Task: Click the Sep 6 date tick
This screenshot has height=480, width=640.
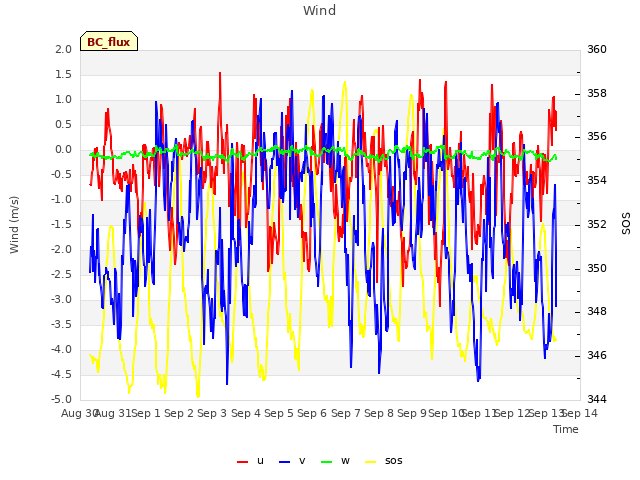Action: [312, 413]
